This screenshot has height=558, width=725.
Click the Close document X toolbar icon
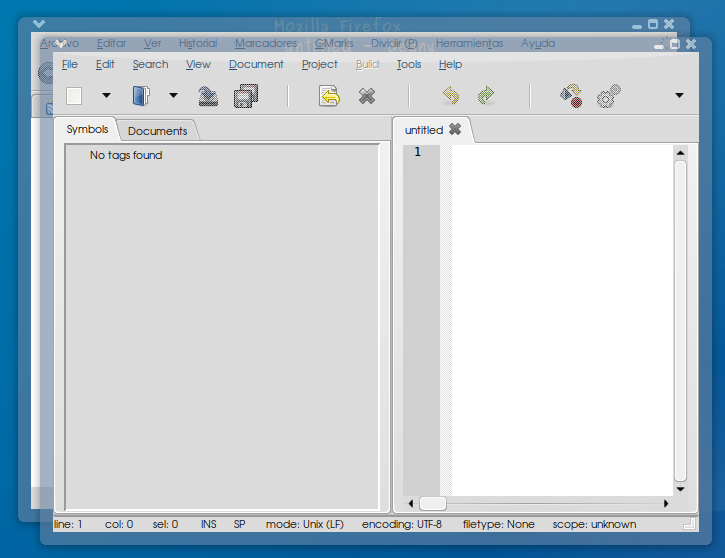point(367,96)
